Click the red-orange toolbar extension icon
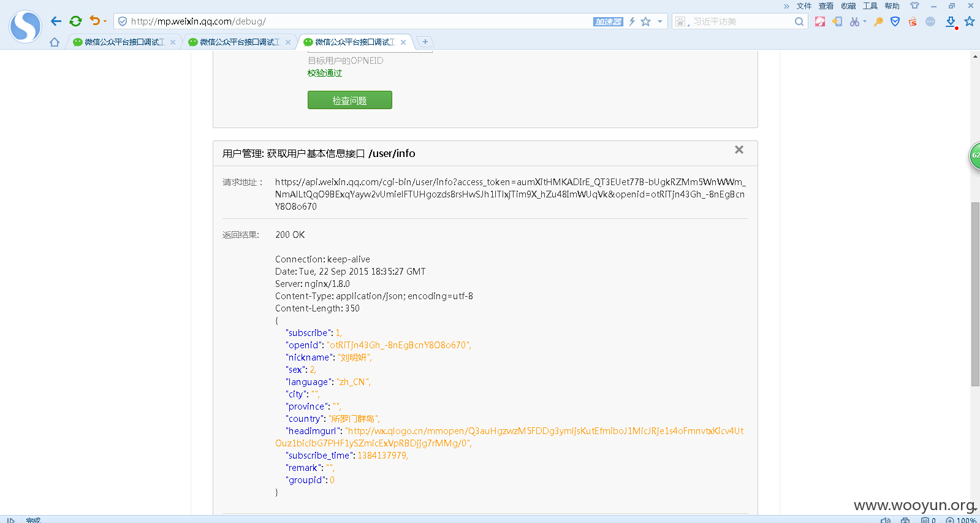The image size is (980, 523). tap(913, 21)
